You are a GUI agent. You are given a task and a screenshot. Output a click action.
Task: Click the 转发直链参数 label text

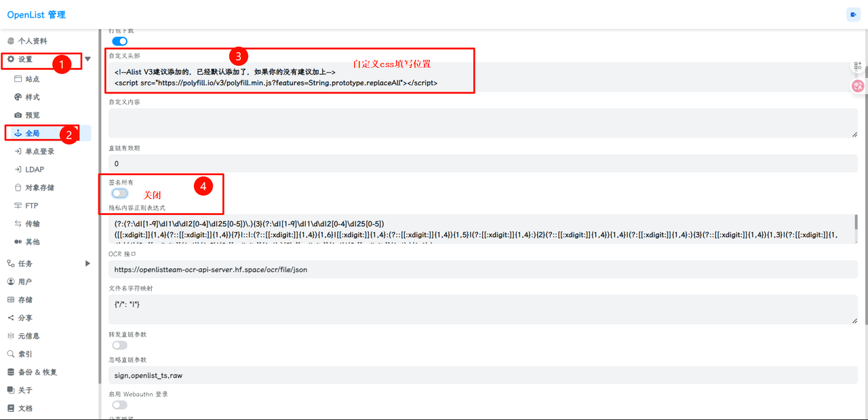tap(127, 335)
